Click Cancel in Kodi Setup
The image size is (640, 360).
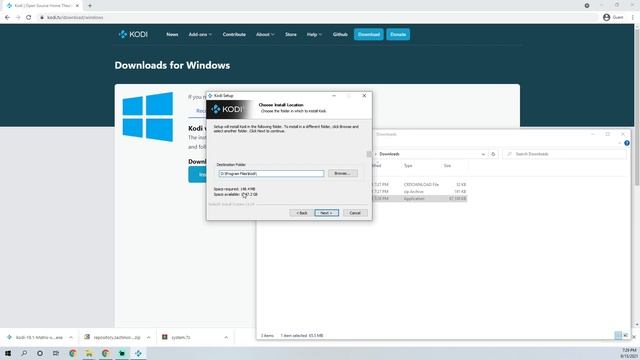click(355, 213)
